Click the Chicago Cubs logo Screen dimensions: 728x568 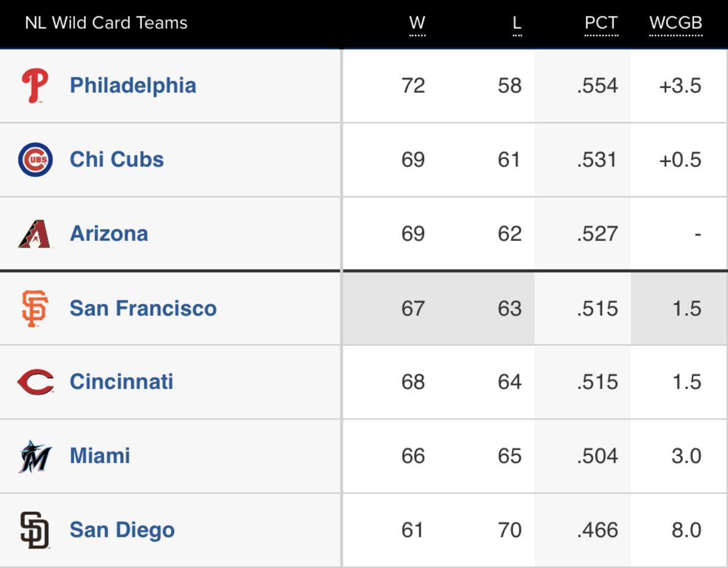[x=35, y=160]
